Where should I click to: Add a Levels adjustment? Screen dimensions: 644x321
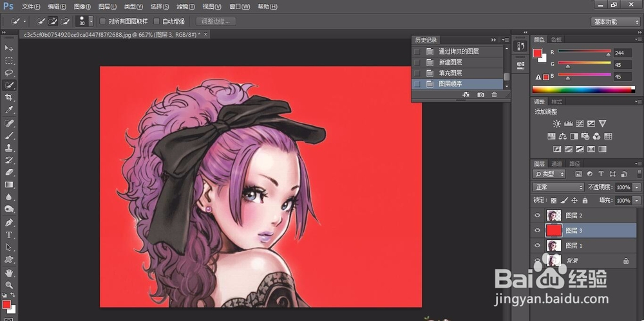click(x=569, y=124)
